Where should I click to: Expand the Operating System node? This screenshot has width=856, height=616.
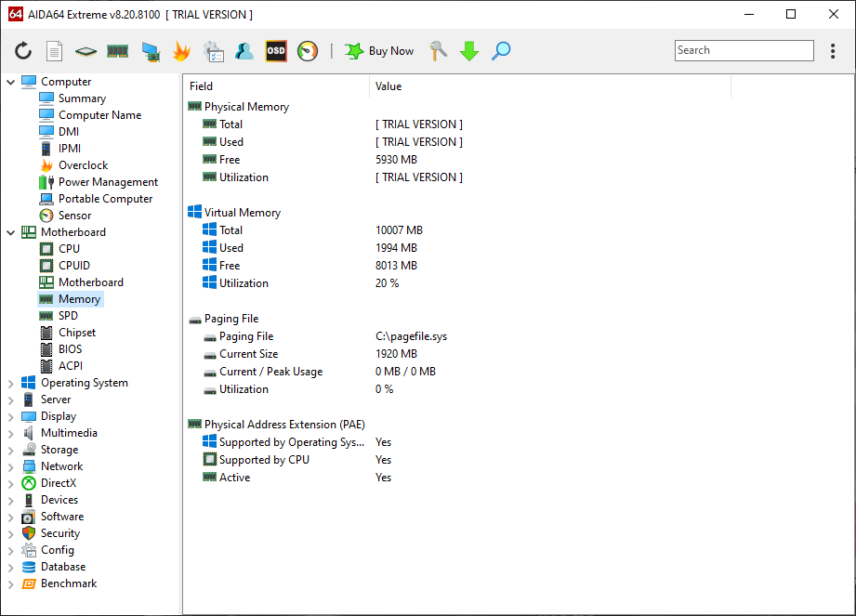(11, 383)
